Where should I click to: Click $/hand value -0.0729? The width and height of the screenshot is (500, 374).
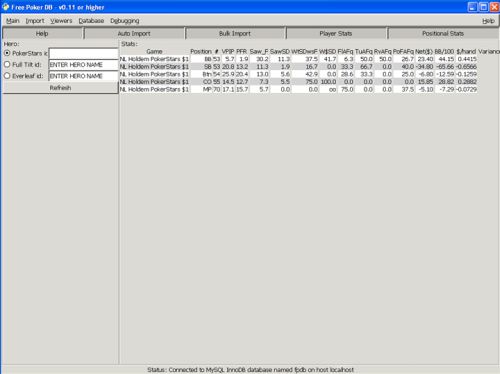[466, 89]
